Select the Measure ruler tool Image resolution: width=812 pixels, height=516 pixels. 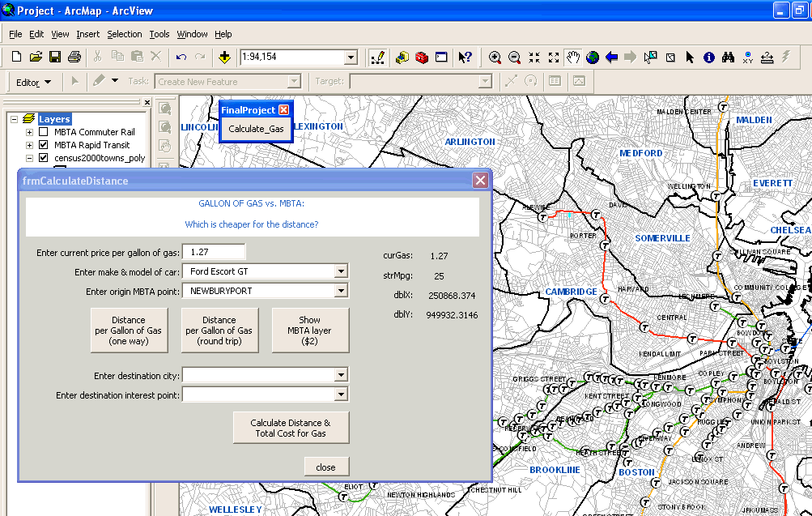[767, 57]
